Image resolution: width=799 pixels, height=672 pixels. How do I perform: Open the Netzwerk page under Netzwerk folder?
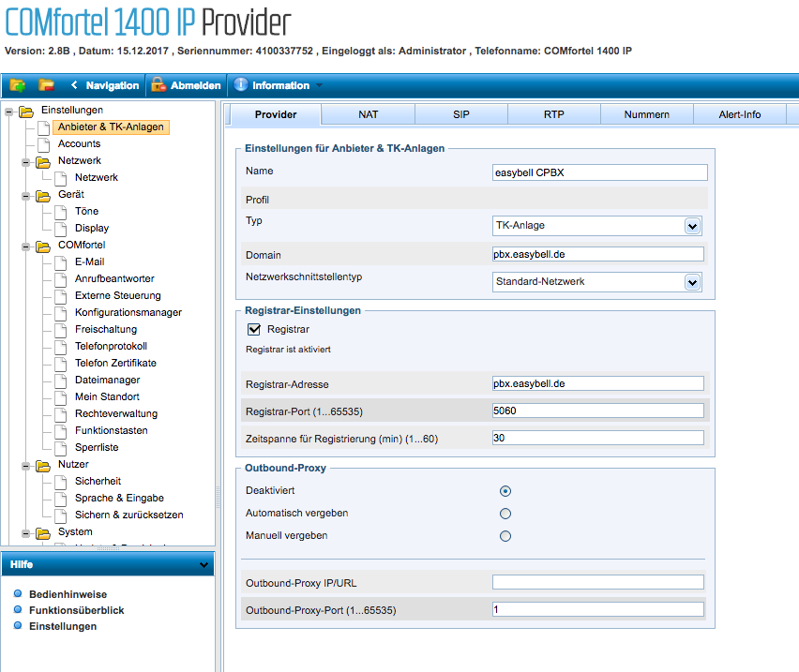pyautogui.click(x=97, y=177)
